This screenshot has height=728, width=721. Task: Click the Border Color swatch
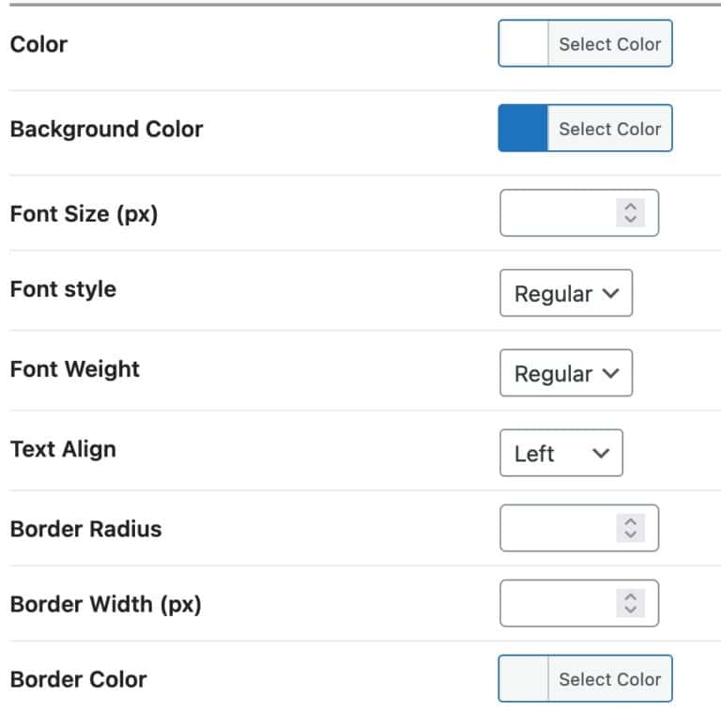point(523,679)
